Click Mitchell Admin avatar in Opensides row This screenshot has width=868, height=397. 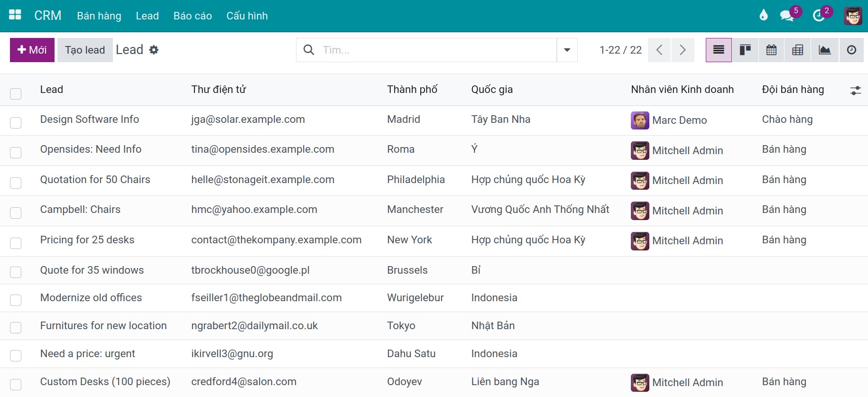[x=640, y=151]
